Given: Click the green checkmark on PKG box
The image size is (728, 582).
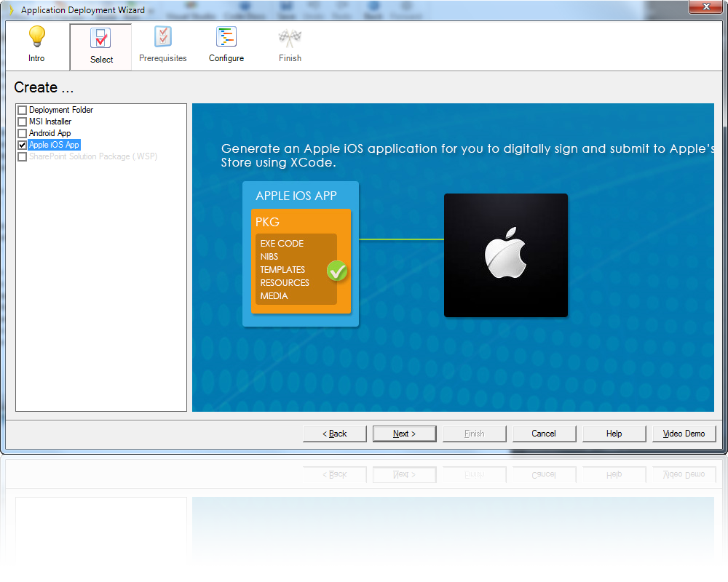Looking at the screenshot, I should (337, 271).
